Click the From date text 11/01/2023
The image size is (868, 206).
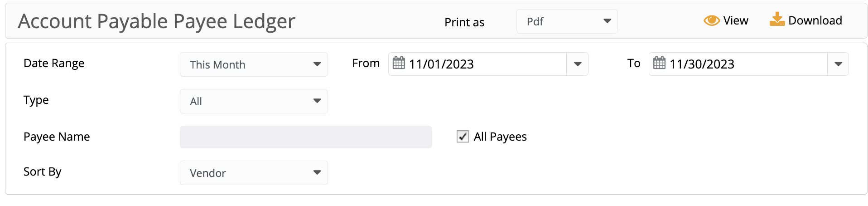[441, 64]
